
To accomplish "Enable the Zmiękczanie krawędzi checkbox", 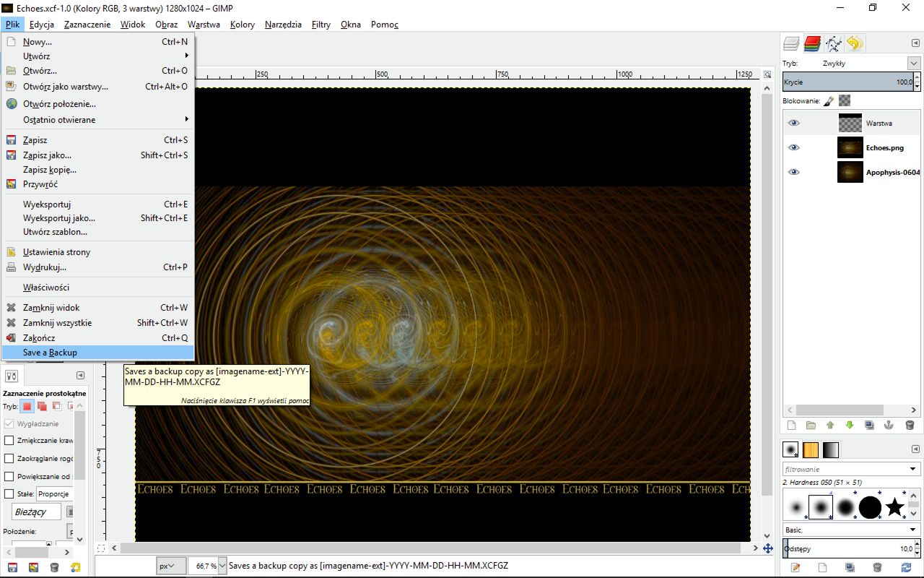I will 9,441.
